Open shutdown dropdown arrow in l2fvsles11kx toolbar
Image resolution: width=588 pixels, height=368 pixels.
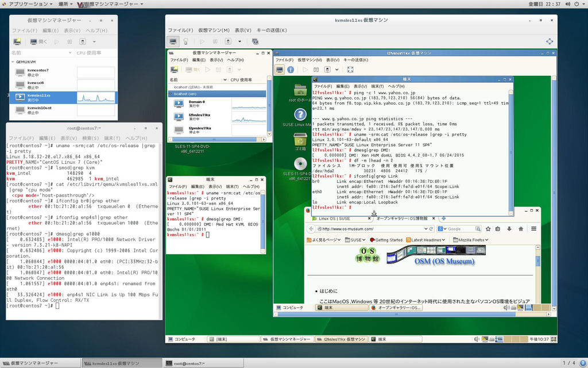click(336, 70)
